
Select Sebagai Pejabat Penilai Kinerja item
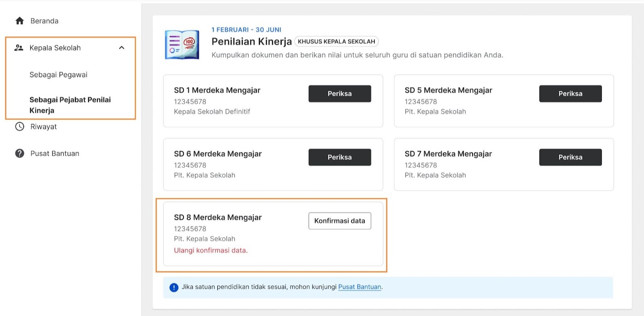click(x=70, y=105)
